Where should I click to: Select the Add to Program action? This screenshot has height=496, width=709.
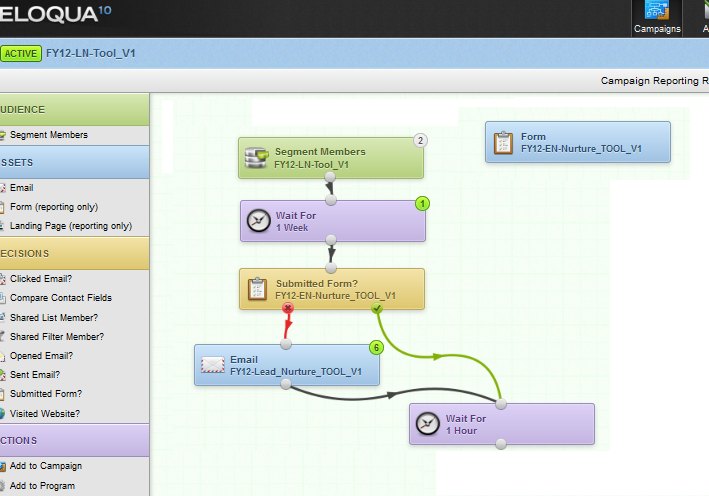[x=42, y=486]
